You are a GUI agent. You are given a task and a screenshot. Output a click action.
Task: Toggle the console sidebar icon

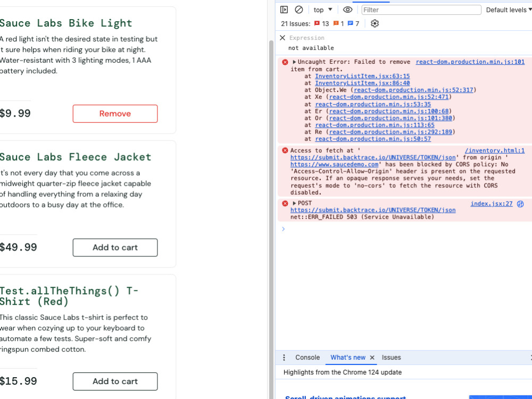284,10
